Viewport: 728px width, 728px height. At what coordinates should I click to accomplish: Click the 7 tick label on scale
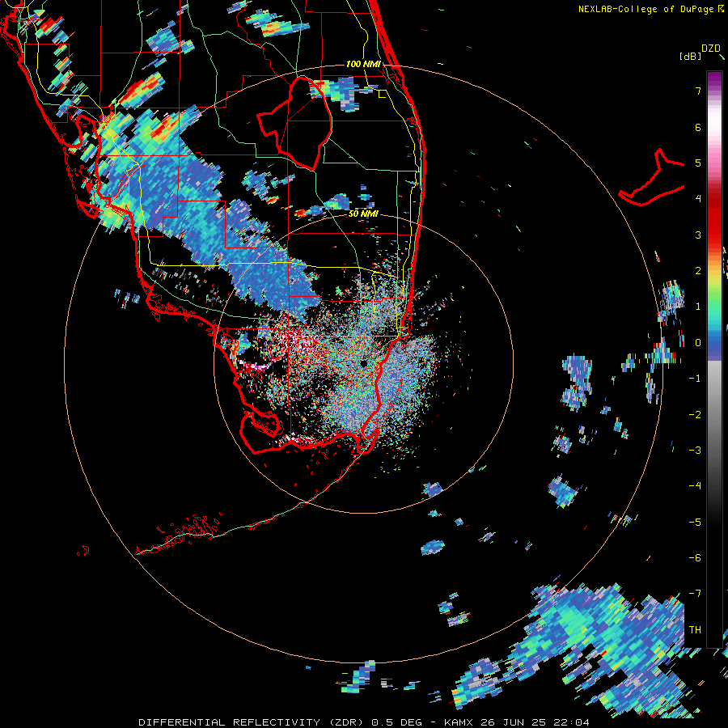coord(698,91)
